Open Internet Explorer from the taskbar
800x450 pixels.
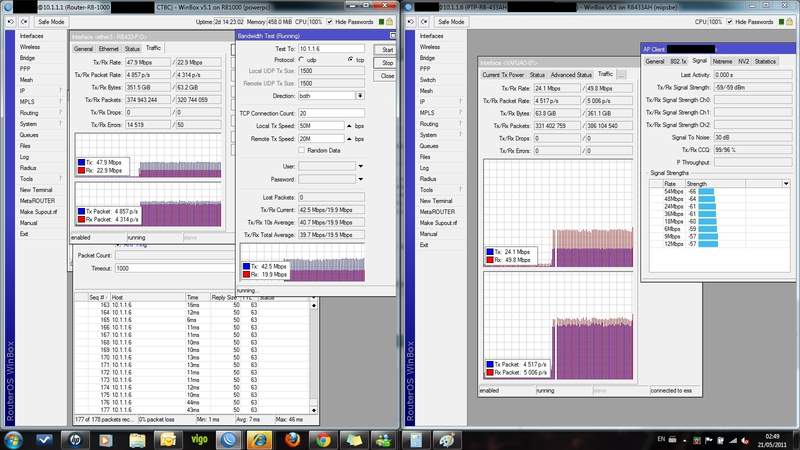pyautogui.click(x=259, y=440)
